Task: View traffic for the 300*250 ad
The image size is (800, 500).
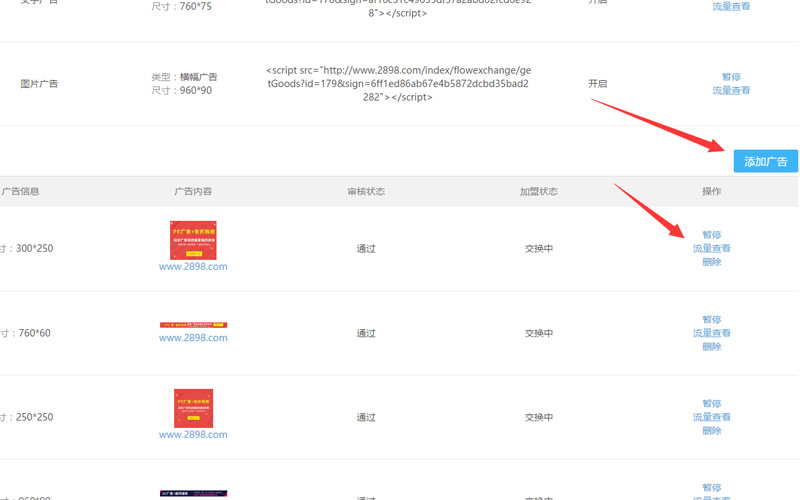Action: pos(711,248)
